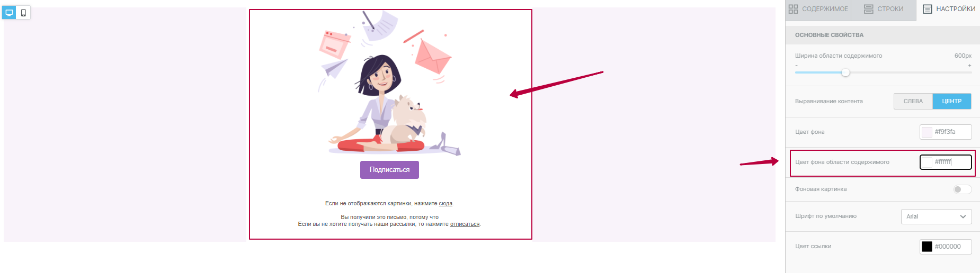The height and width of the screenshot is (273, 980).
Task: Click the СТРОКИ rows icon
Action: click(x=869, y=9)
